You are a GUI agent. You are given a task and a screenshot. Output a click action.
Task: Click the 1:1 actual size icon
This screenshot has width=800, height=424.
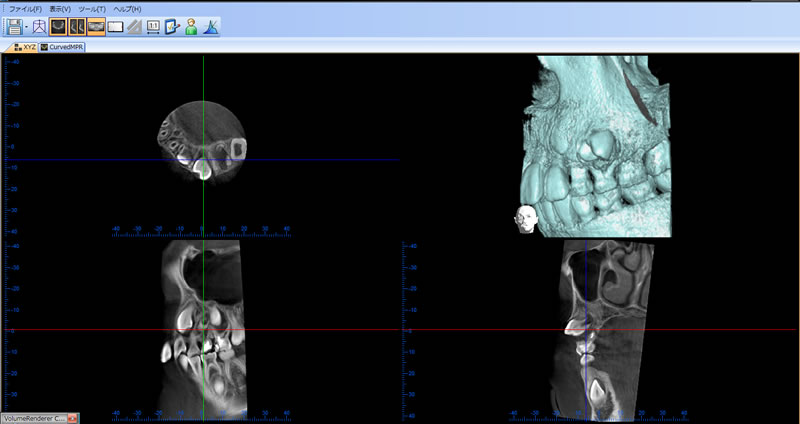[153, 27]
